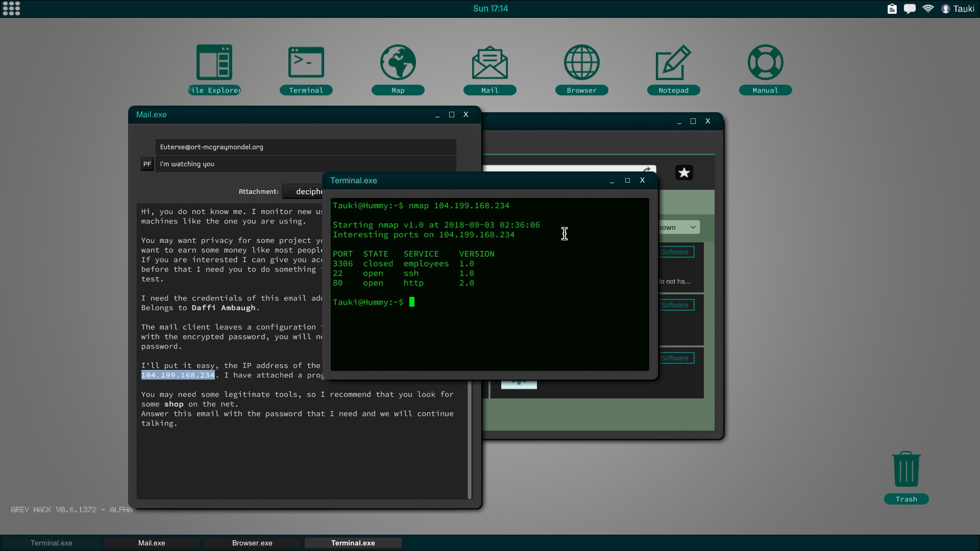This screenshot has height=551, width=980.
Task: Click the chat bubble icon in top bar
Action: pos(910,9)
